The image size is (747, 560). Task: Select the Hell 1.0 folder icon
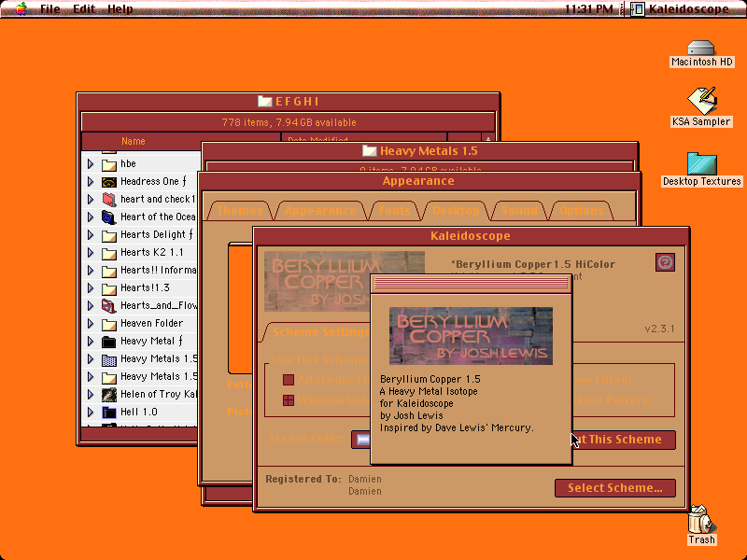point(109,413)
